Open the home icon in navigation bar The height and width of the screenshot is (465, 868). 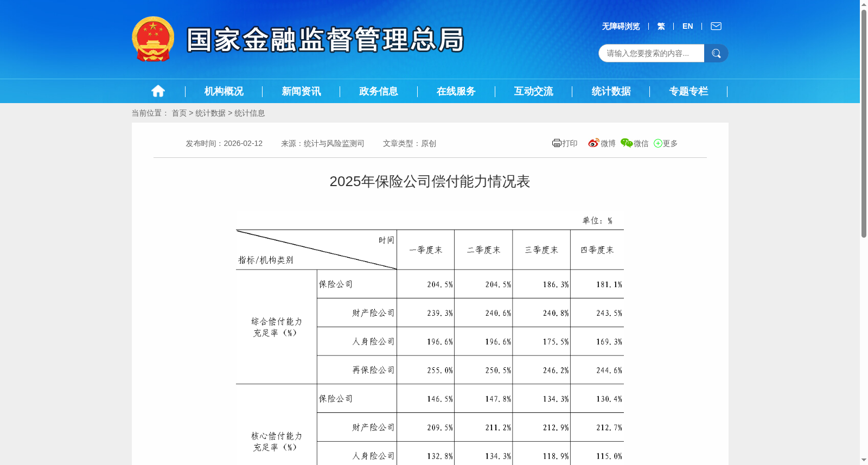coord(158,91)
